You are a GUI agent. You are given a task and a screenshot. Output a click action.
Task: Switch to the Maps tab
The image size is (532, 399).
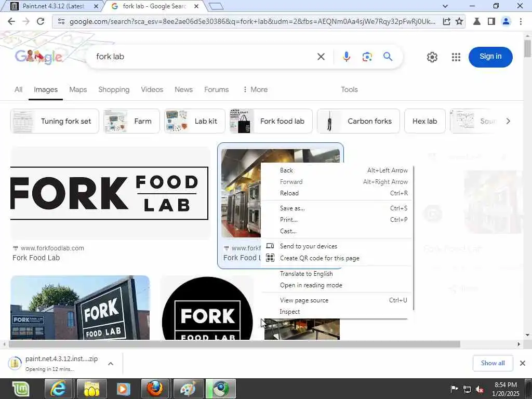point(78,89)
